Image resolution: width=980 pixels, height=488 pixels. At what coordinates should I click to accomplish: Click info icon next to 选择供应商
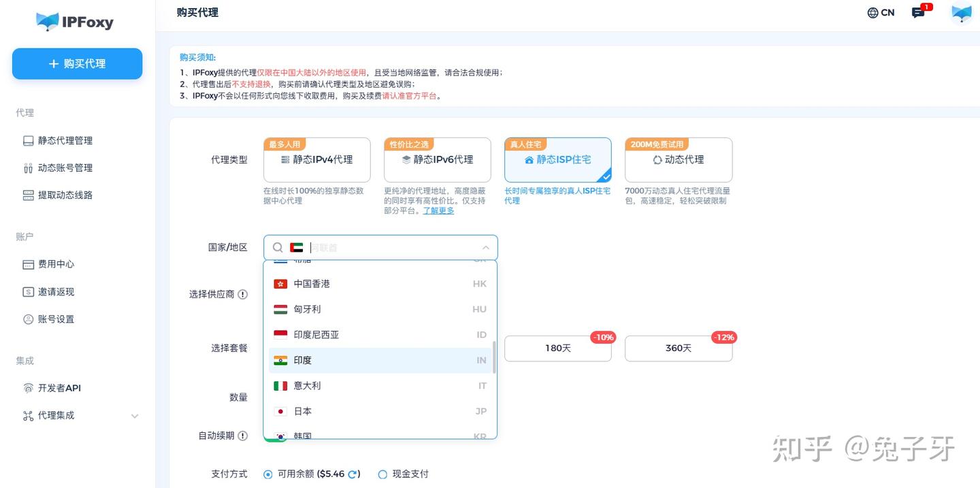coord(242,295)
